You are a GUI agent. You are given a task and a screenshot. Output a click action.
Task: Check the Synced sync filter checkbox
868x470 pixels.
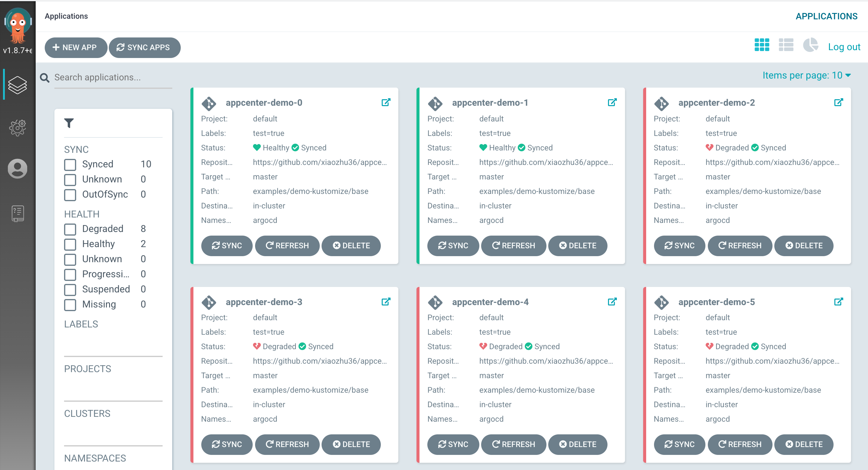[x=70, y=165]
